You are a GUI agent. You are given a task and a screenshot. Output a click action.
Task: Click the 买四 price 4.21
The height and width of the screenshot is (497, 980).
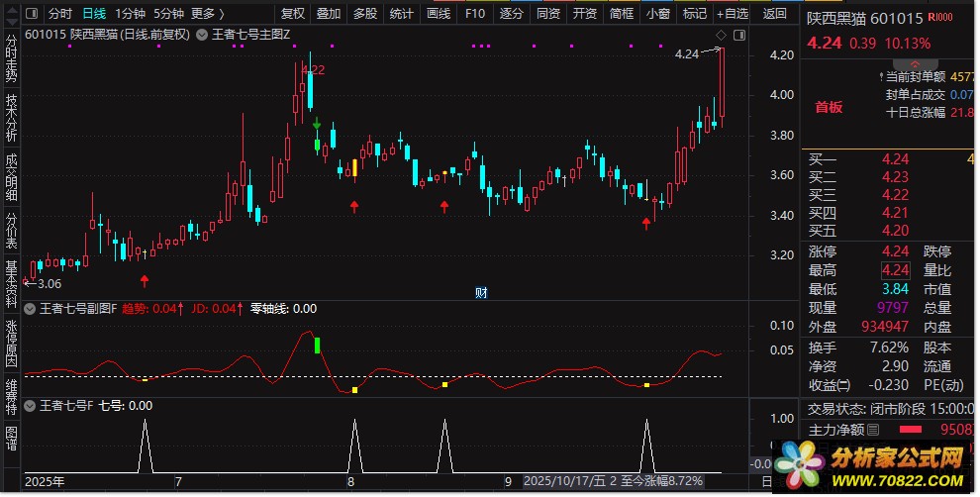click(x=895, y=213)
